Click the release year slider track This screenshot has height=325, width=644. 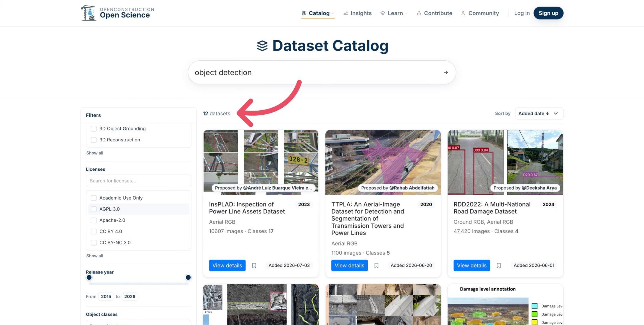138,284
